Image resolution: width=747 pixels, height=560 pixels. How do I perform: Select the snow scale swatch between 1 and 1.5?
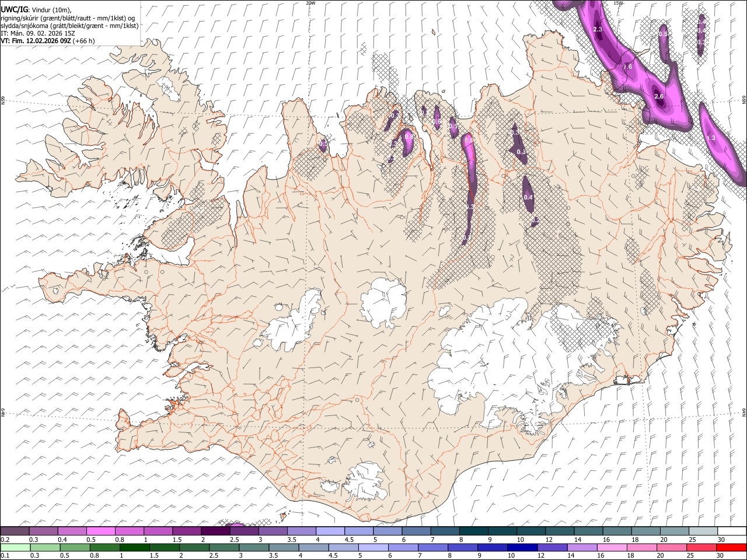pyautogui.click(x=158, y=531)
